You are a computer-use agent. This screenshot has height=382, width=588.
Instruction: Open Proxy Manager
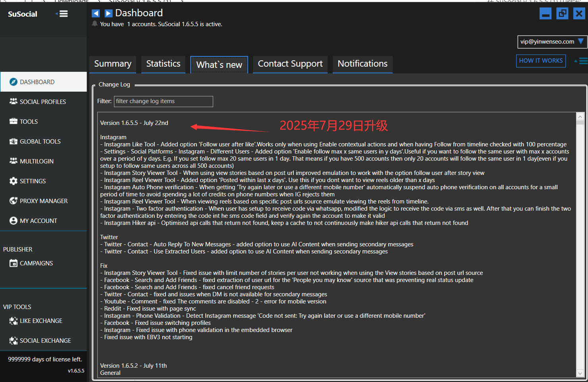point(43,201)
